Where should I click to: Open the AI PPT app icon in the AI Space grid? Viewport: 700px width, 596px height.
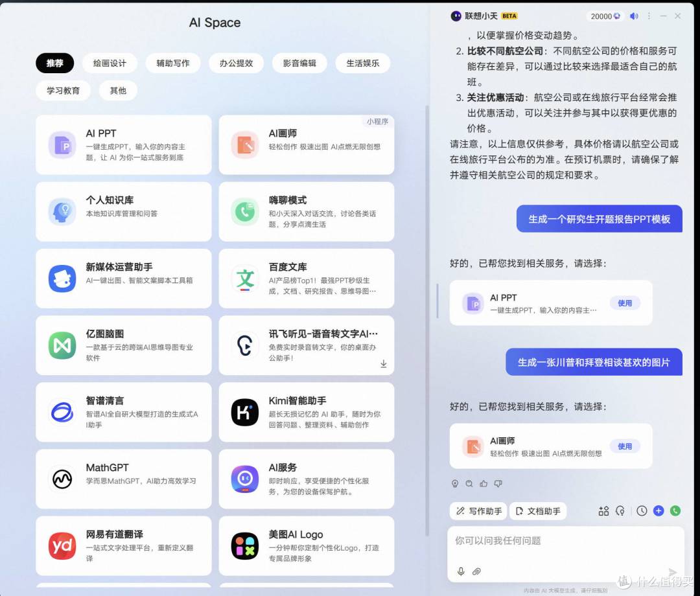62,144
